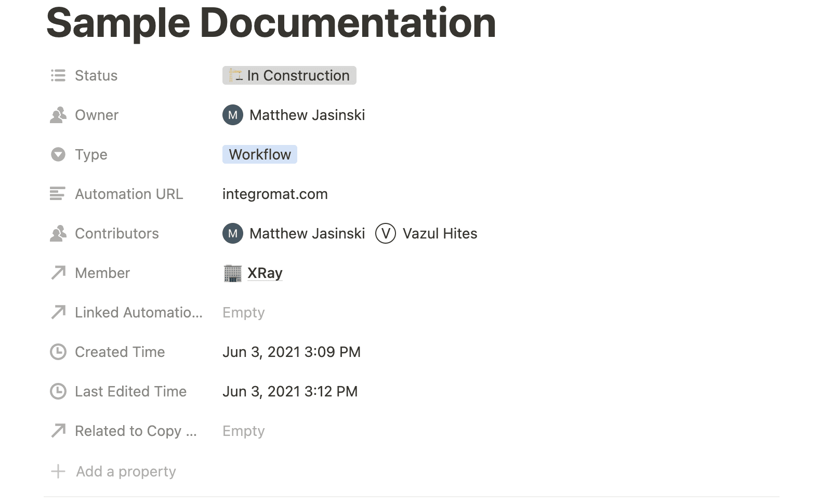Click the Created Time clock icon

coord(58,352)
